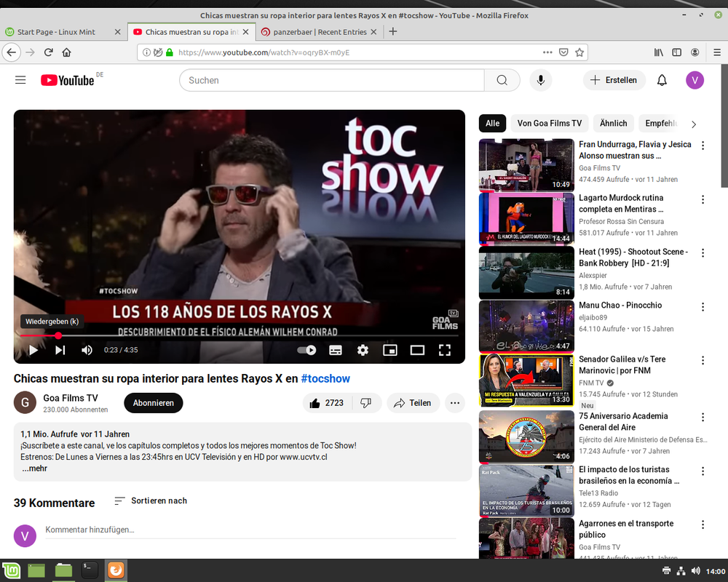728x582 pixels.
Task: Open the Goa Films TV channel name
Action: (71, 398)
